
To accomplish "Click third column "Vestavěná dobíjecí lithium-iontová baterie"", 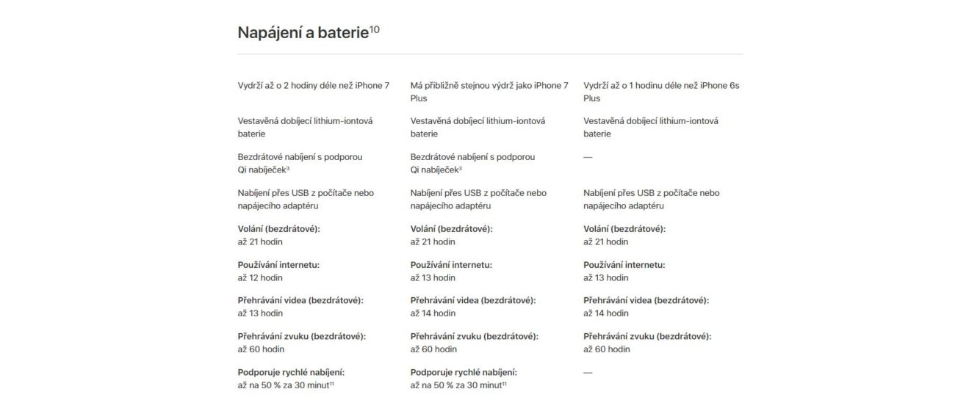I will pyautogui.click(x=650, y=127).
